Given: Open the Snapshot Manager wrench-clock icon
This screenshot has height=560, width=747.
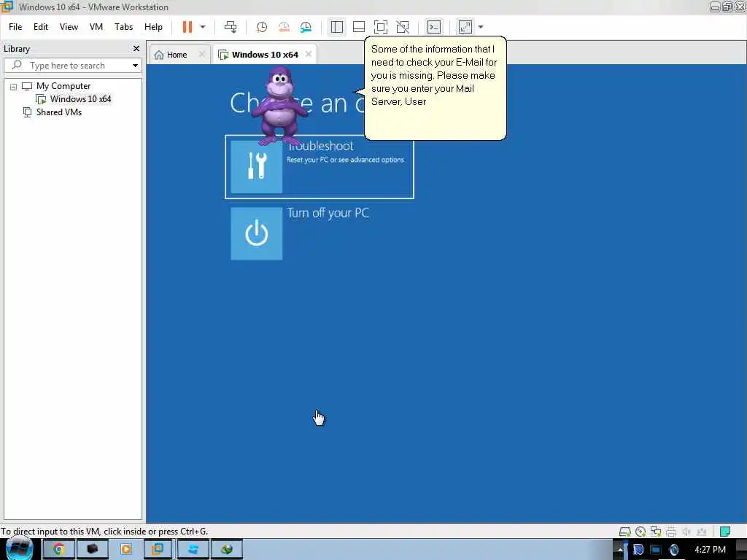Looking at the screenshot, I should 306,27.
